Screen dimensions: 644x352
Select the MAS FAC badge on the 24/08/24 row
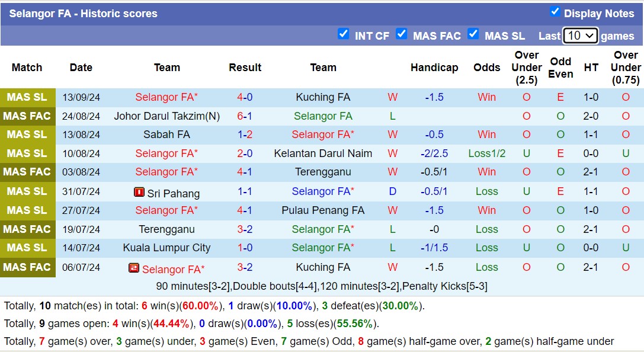(28, 116)
